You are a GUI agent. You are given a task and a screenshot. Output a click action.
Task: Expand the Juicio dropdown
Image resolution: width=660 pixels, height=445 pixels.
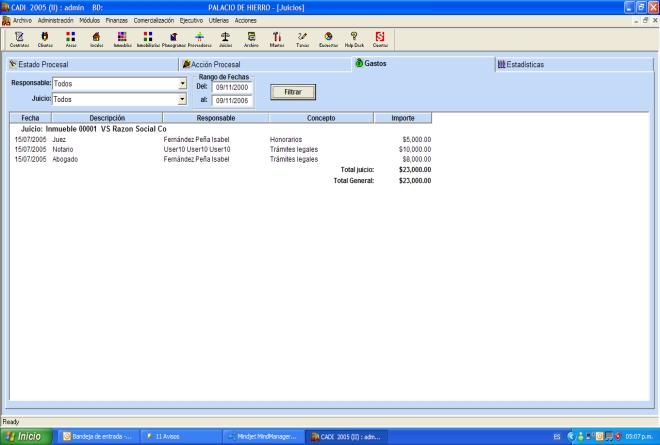pos(182,100)
